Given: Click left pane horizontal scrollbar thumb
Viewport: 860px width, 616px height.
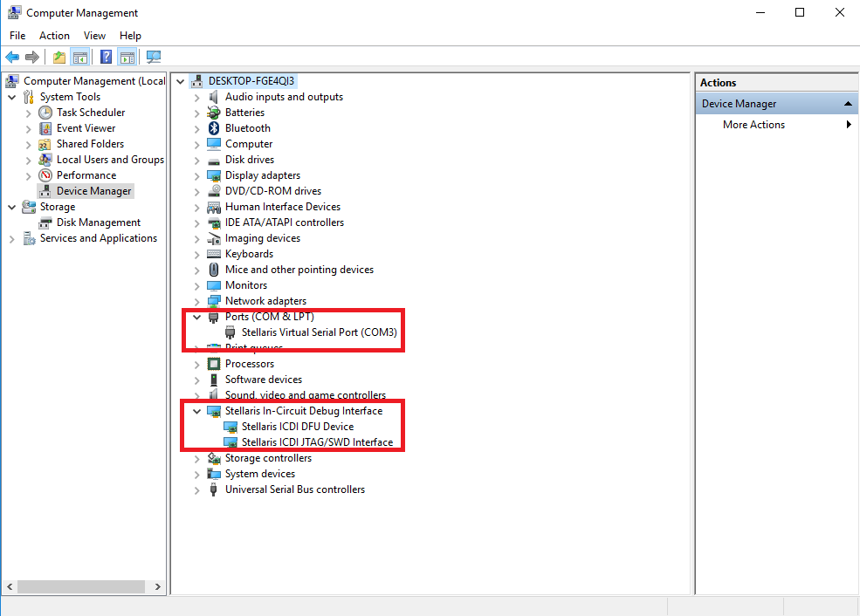Looking at the screenshot, I should pos(81,586).
